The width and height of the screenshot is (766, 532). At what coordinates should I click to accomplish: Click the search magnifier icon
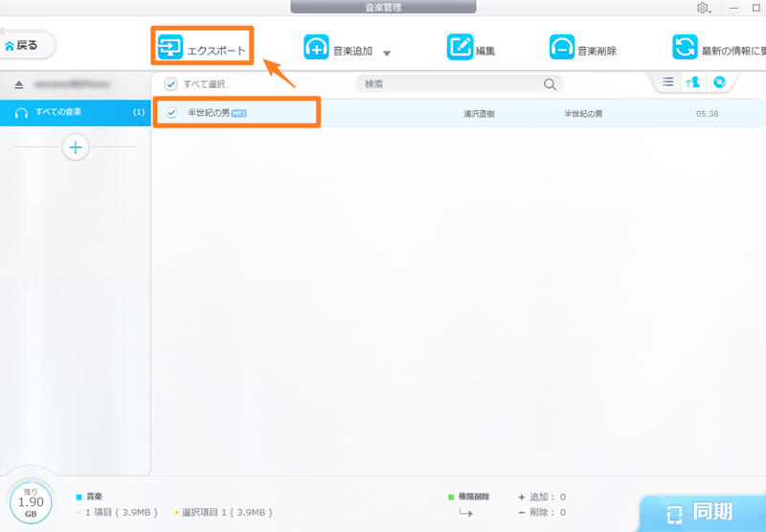550,84
